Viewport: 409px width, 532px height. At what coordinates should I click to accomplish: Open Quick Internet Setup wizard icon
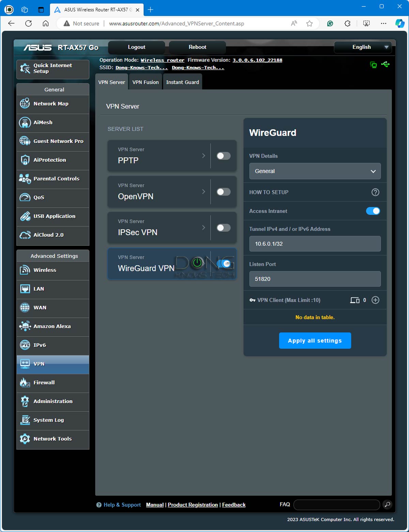[x=25, y=69]
